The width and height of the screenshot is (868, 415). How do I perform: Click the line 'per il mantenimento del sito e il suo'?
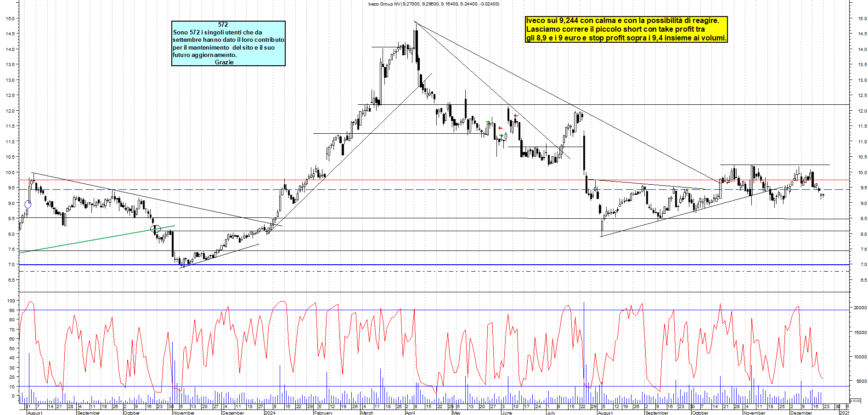(224, 47)
